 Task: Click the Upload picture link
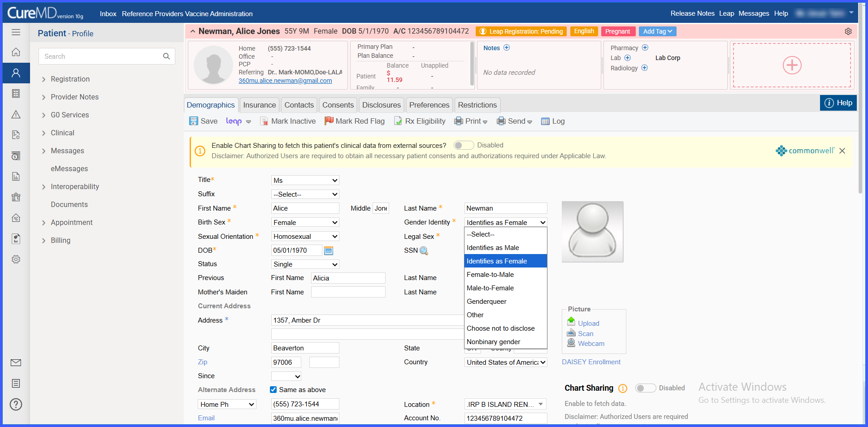pos(588,323)
